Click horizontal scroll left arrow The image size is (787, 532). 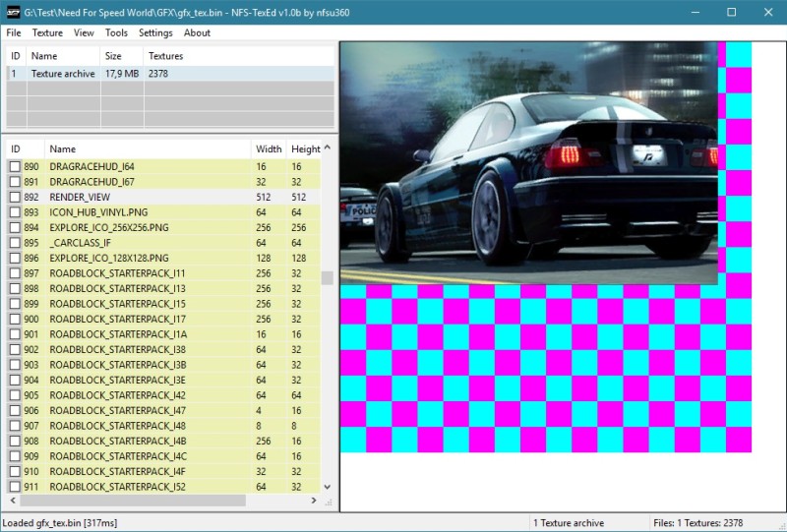pyautogui.click(x=13, y=501)
